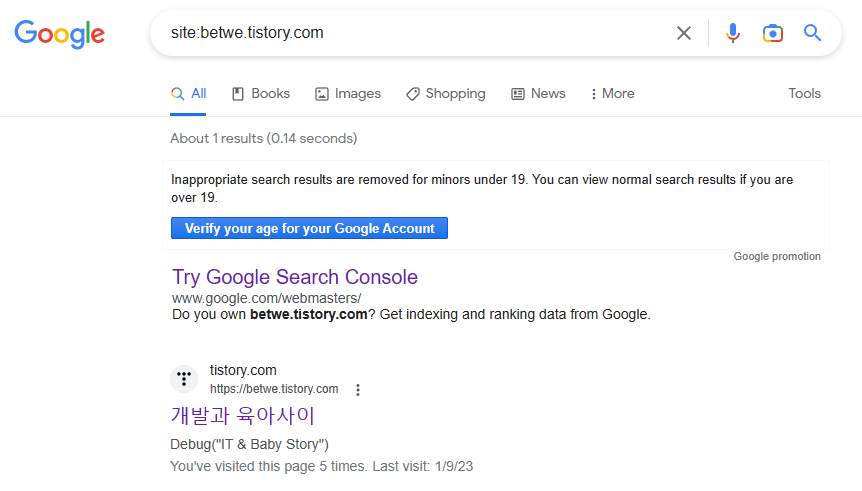Open the 개발과 육아사이 result title
The image size is (862, 491).
click(242, 416)
